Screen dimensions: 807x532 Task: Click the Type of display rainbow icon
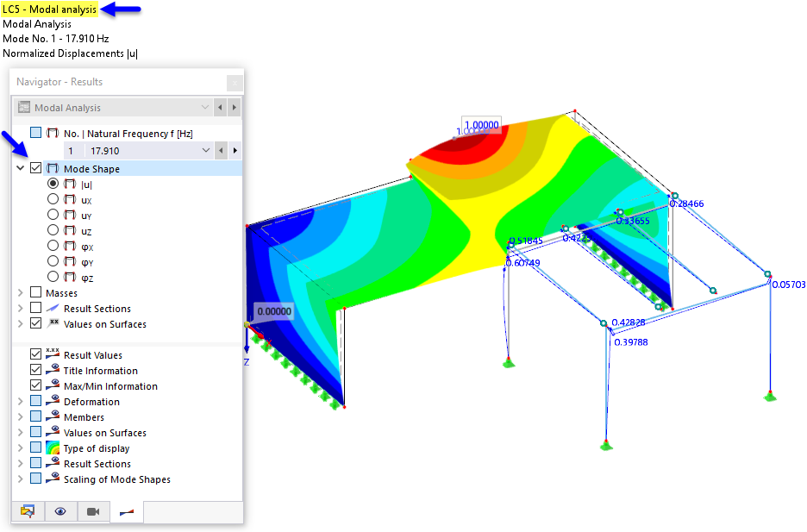(x=53, y=448)
